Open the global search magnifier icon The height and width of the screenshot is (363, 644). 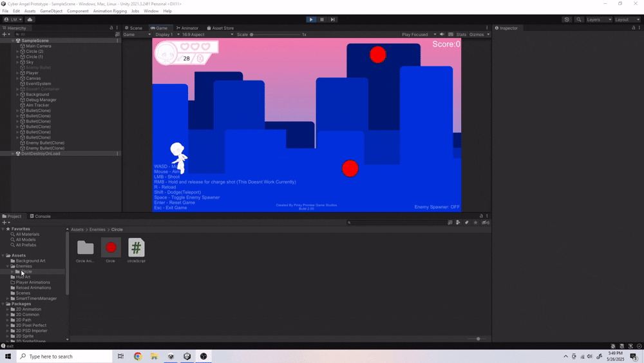tap(579, 19)
